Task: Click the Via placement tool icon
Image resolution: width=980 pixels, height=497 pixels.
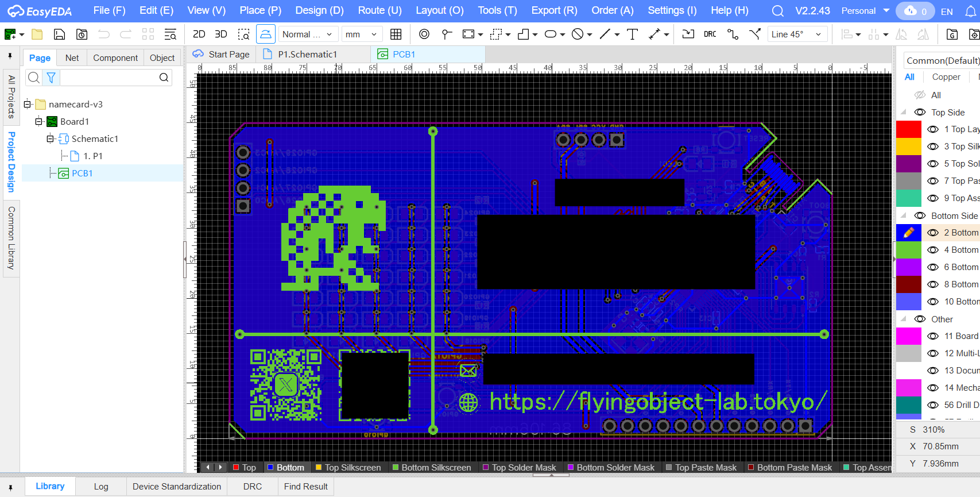Action: pos(424,34)
